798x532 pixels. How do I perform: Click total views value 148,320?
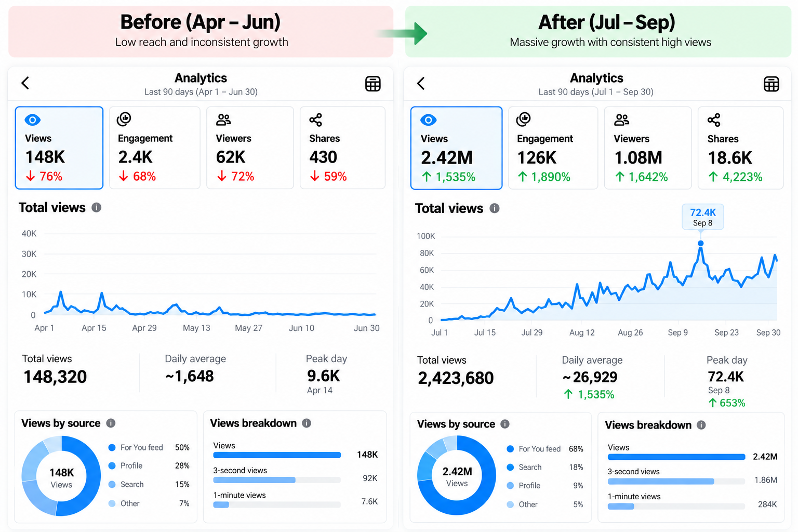point(55,377)
